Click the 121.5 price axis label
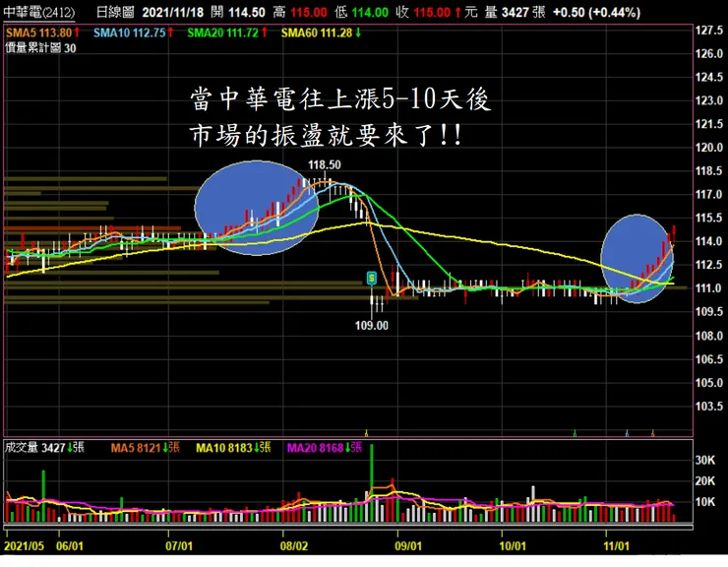Image resolution: width=728 pixels, height=567 pixels. pos(709,124)
